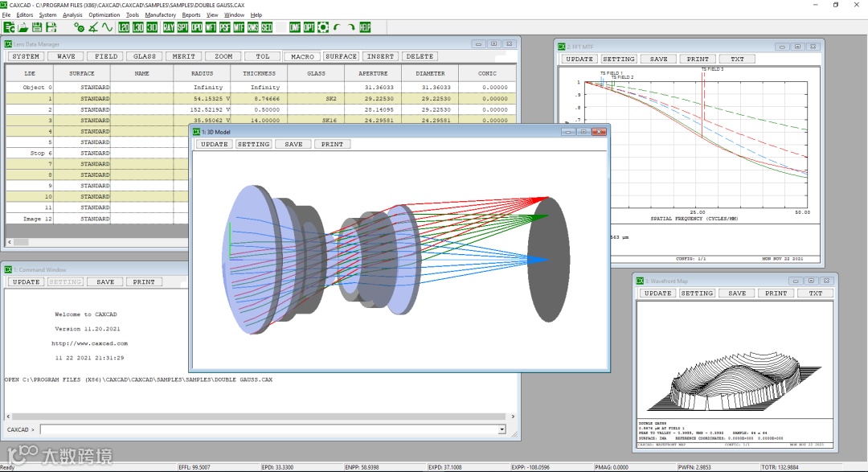Screen dimensions: 868x472
Task: Click the field angle toolbar icon
Action: click(93, 27)
